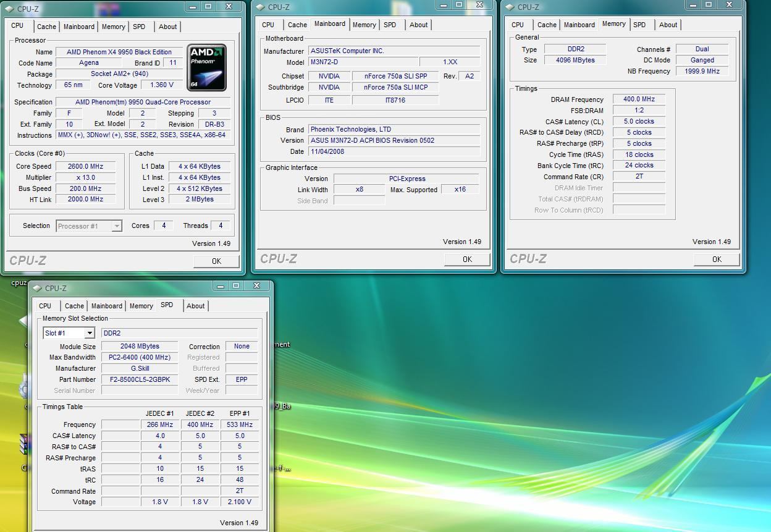Click the CPU-Z title icon in Memory window
Viewport: 771px width, 532px height.
coord(511,7)
